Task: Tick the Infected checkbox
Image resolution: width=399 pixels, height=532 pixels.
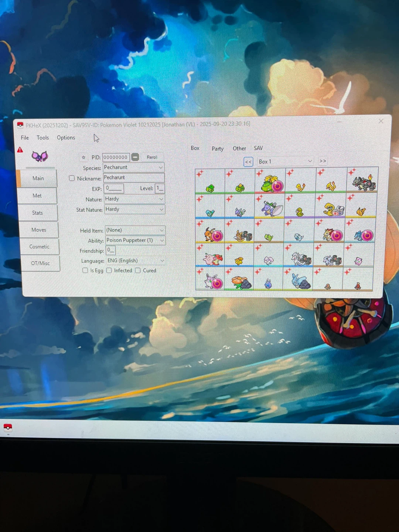Action: (109, 270)
